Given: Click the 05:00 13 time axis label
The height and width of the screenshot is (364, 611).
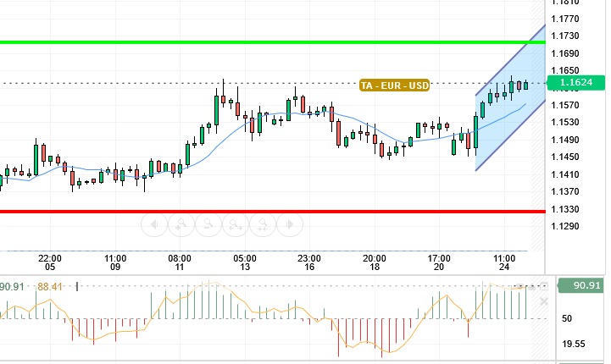Looking at the screenshot, I should pyautogui.click(x=245, y=262).
